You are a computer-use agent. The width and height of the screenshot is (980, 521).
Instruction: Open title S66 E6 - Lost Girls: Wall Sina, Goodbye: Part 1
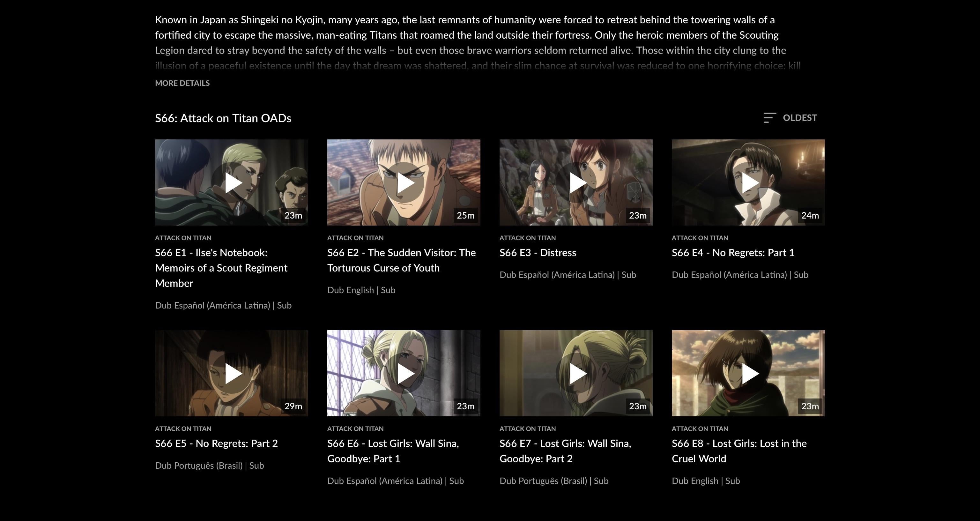393,451
